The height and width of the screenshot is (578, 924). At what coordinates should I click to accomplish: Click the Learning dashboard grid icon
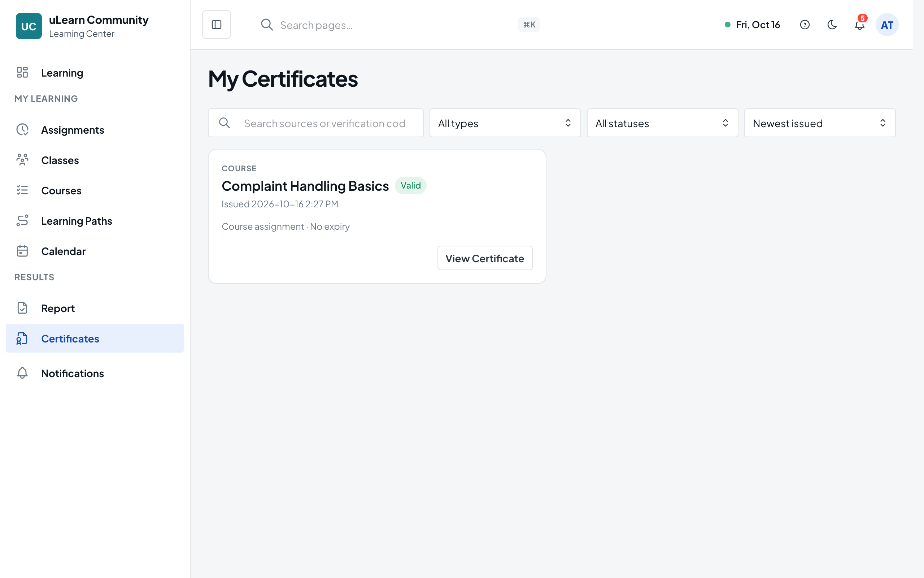pyautogui.click(x=22, y=73)
